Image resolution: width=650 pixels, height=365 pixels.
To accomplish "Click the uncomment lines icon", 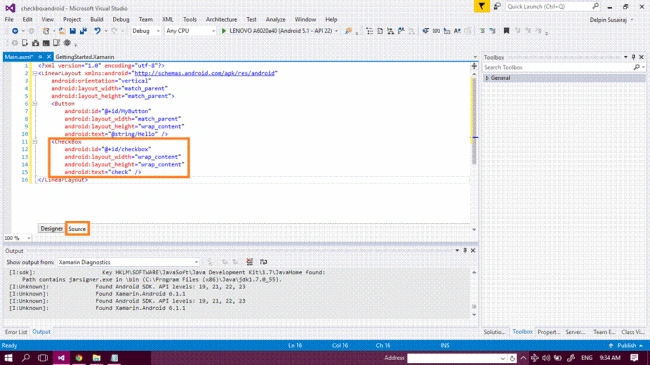I will tap(492, 31).
